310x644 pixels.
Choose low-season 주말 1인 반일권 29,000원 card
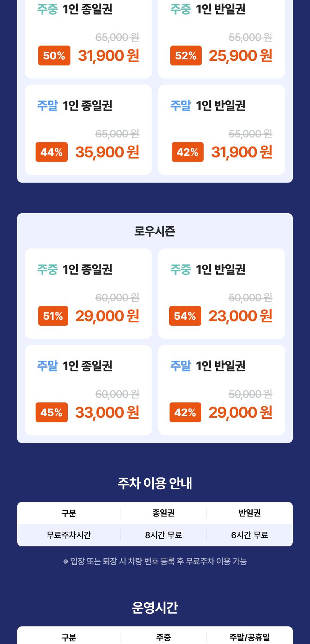pyautogui.click(x=222, y=390)
